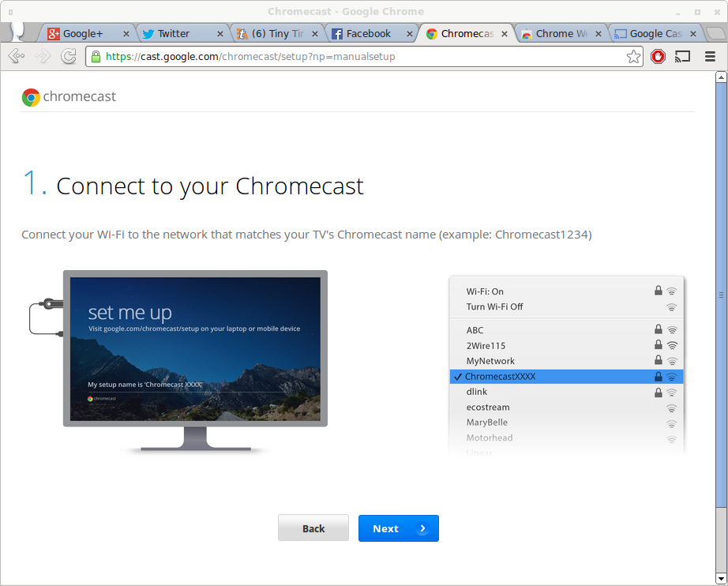Viewport: 728px width, 586px height.
Task: Click the 2Wire115 network entry
Action: click(x=566, y=345)
